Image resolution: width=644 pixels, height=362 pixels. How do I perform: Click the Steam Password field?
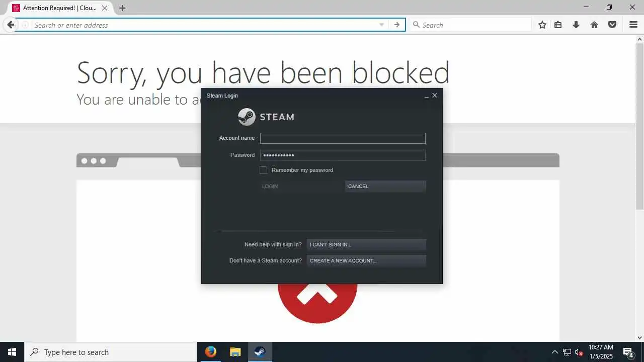(343, 155)
